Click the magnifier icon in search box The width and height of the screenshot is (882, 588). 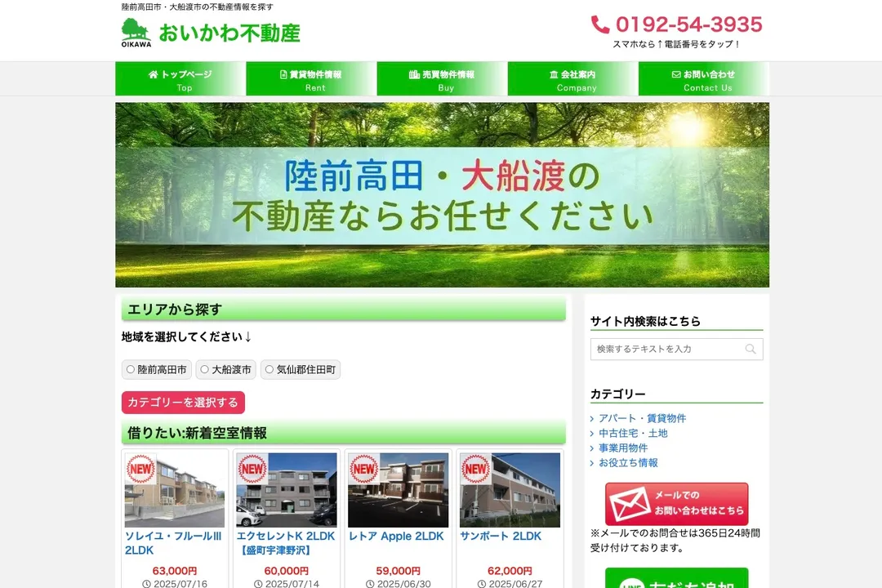751,350
